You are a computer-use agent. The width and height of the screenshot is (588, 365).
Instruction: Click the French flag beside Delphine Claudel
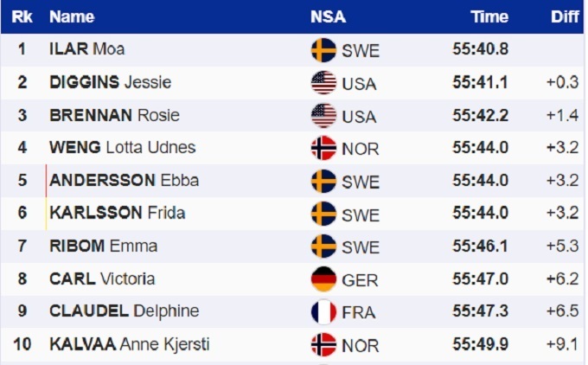point(323,312)
